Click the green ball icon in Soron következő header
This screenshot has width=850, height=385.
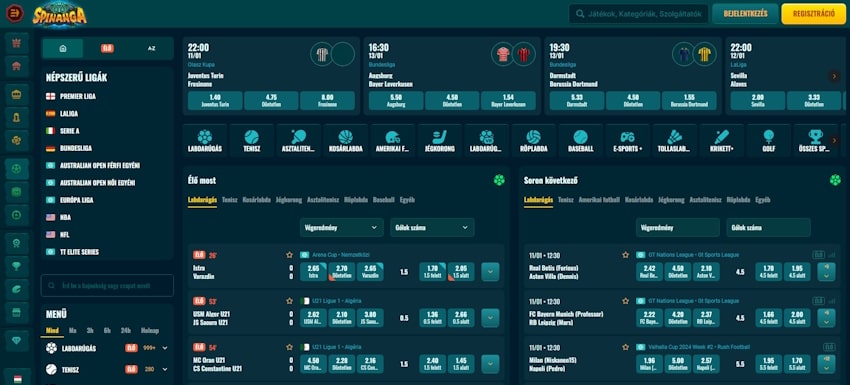point(835,180)
